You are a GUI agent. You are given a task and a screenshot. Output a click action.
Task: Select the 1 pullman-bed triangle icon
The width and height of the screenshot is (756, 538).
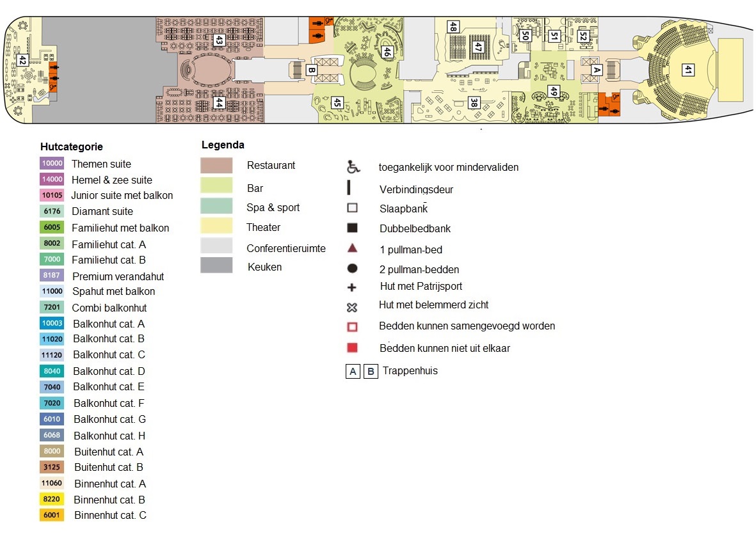[x=351, y=249]
